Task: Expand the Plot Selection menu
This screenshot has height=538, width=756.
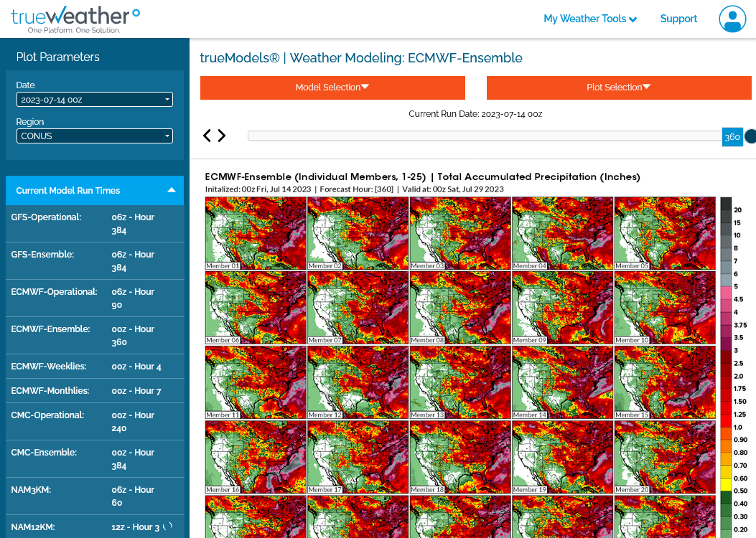Action: click(x=619, y=88)
